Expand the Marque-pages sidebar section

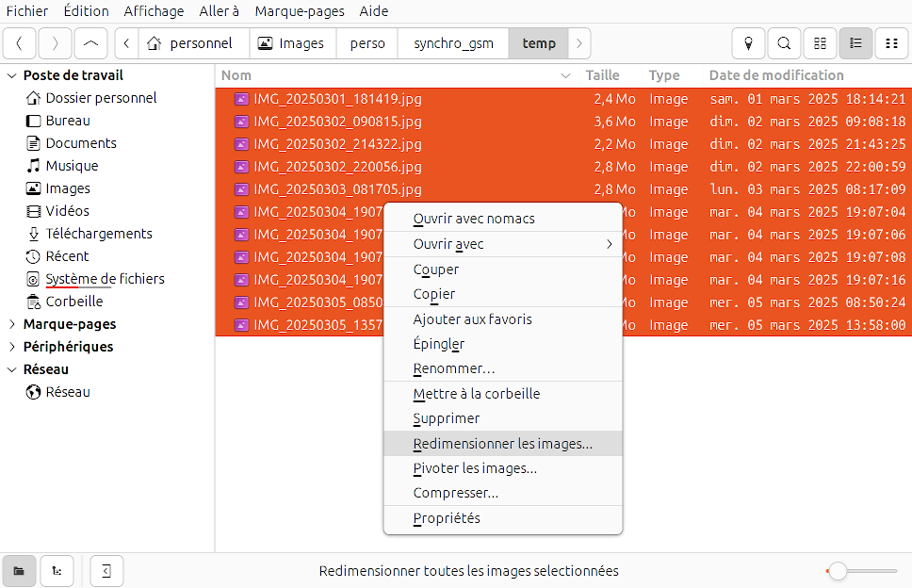(x=11, y=324)
